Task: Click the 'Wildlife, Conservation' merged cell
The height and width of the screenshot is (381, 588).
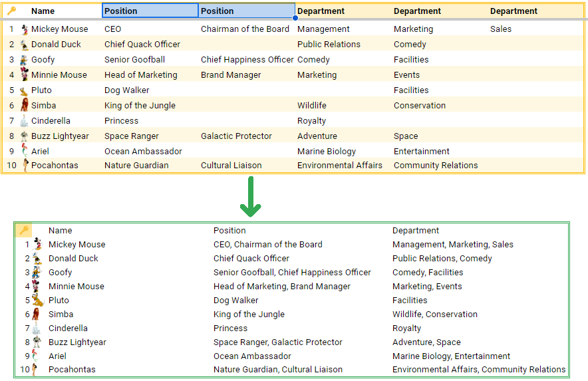Action: 435,315
